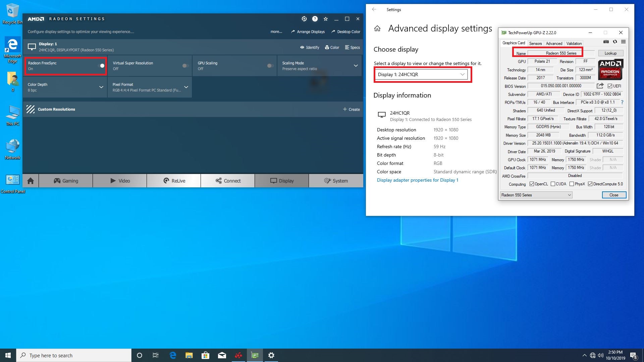Click more... link in Radeon Settings
644x362 pixels.
tap(276, 32)
